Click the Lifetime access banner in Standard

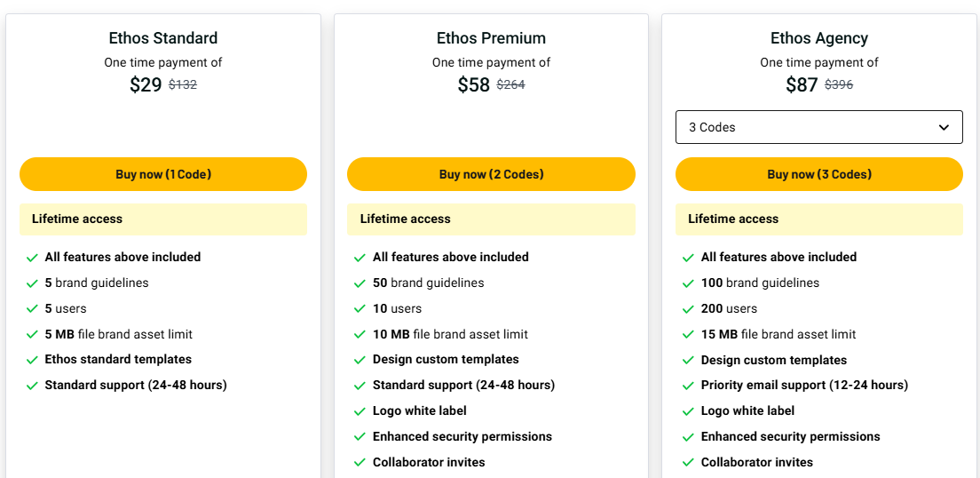click(163, 219)
